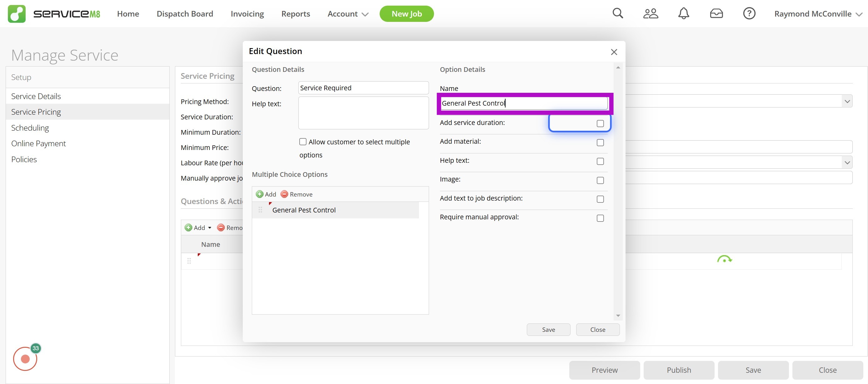
Task: Click the red recording badge with 33
Action: coord(25,358)
